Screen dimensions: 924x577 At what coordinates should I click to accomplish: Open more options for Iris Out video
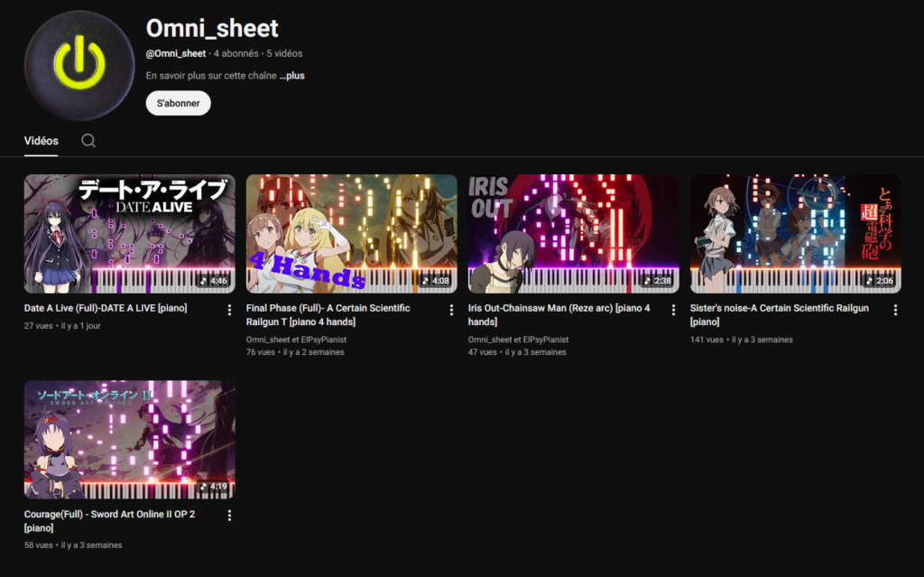pos(673,310)
